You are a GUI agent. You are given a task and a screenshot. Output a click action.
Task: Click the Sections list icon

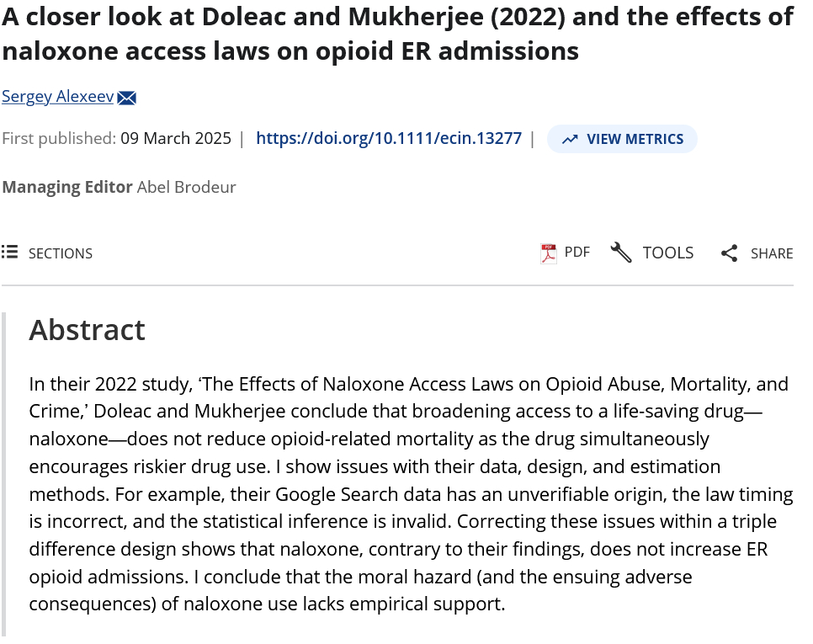[x=10, y=253]
